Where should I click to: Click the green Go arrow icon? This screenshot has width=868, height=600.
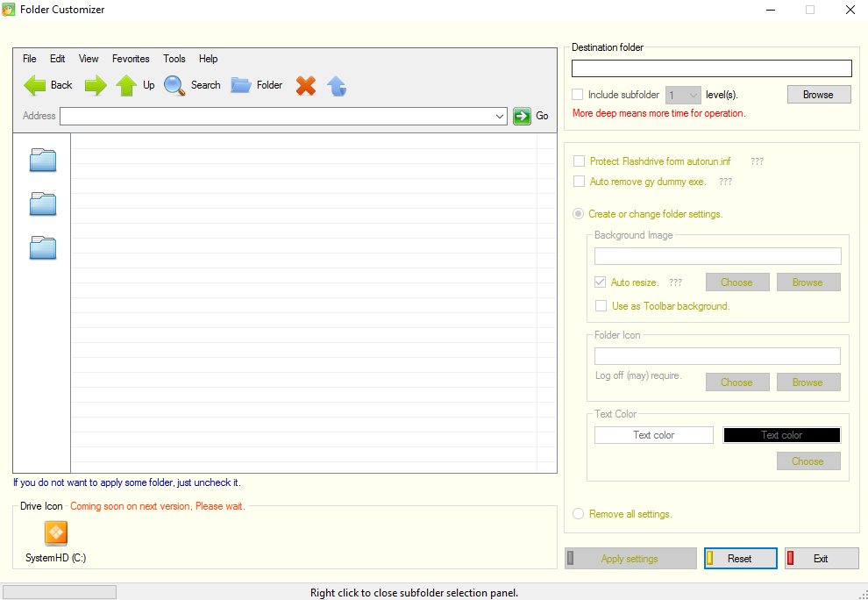pos(522,116)
